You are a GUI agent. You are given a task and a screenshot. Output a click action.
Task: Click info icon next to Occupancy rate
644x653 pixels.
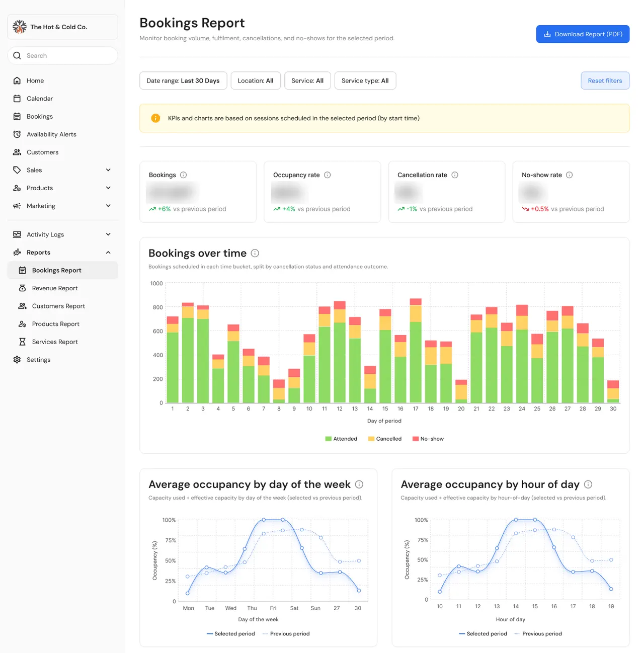(328, 175)
